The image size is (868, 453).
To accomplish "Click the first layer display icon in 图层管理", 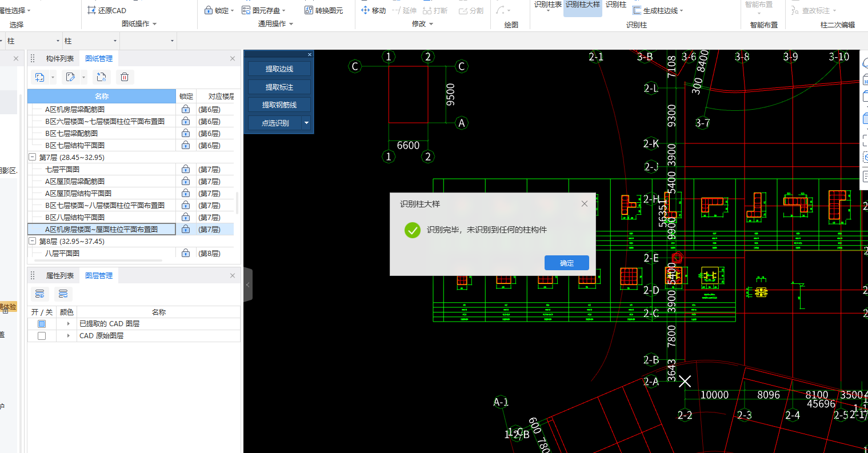I will click(x=40, y=294).
